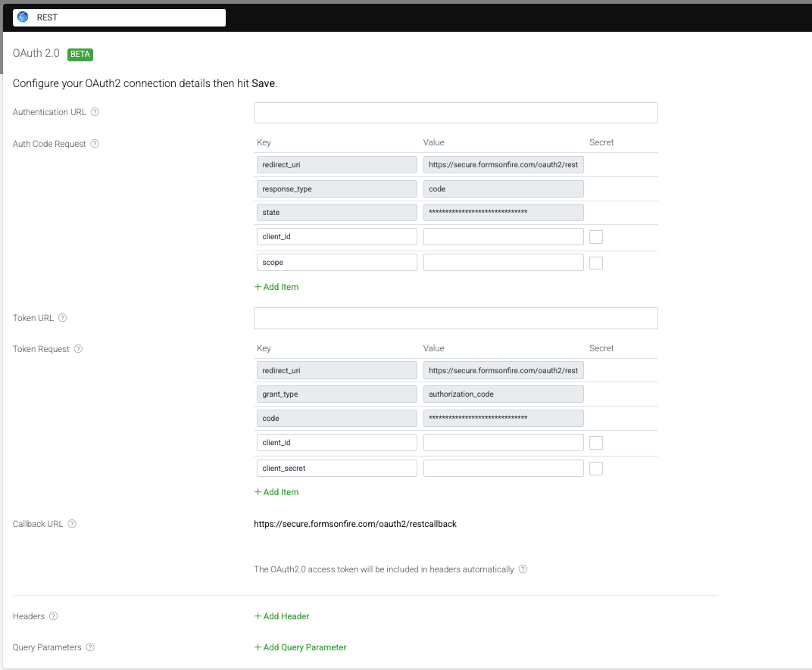Screen dimensions: 812x670
Task: Click Token Request redirect_uri value field
Action: pyautogui.click(x=504, y=371)
